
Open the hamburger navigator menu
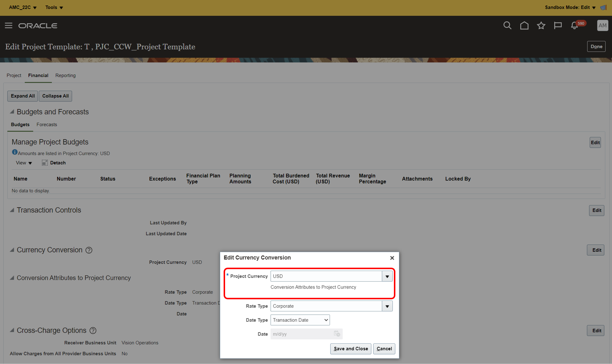[8, 25]
